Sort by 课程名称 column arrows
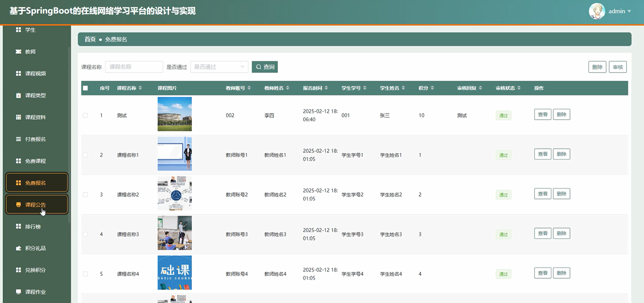The height and width of the screenshot is (303, 644). tap(140, 88)
